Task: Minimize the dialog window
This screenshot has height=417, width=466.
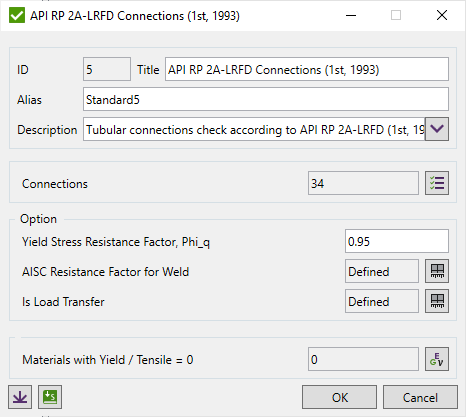Action: [351, 15]
